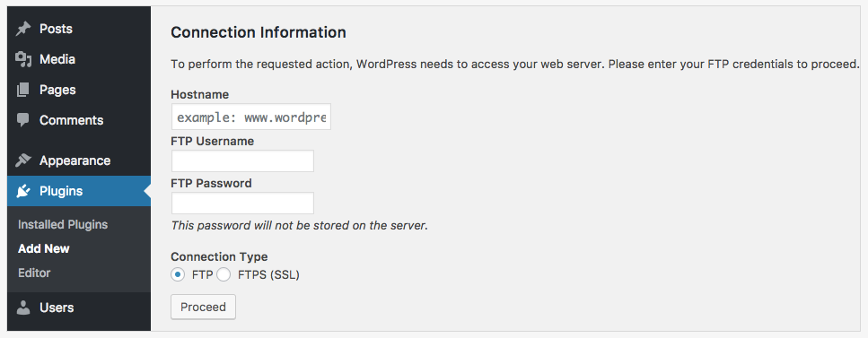868x338 pixels.
Task: Select the FTPS (SSL) radio button
Action: coord(224,274)
